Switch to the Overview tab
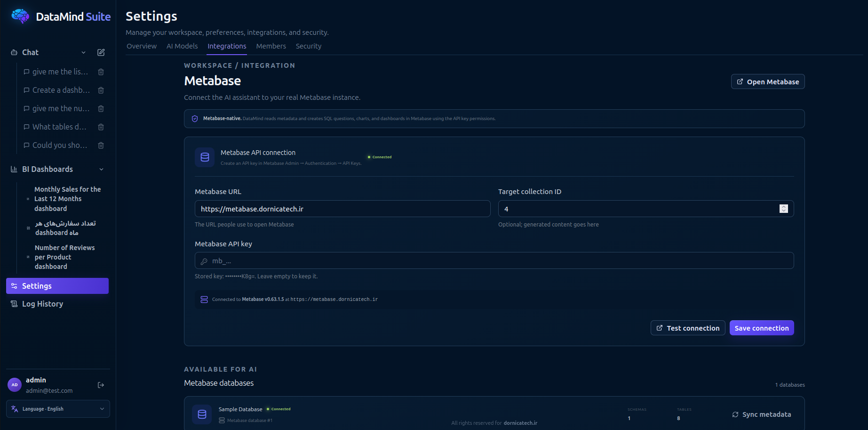The image size is (868, 430). click(142, 46)
